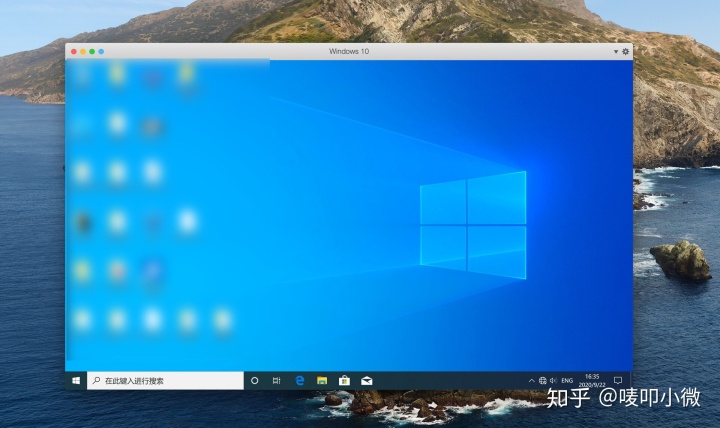The image size is (720, 428).
Task: Open the Action Center notifications icon
Action: 618,381
